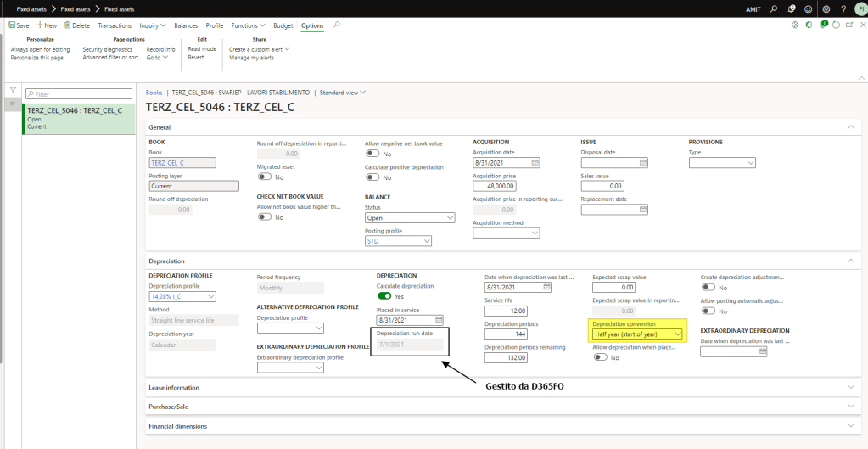This screenshot has width=868, height=449.
Task: Click the Save button
Action: pos(19,25)
